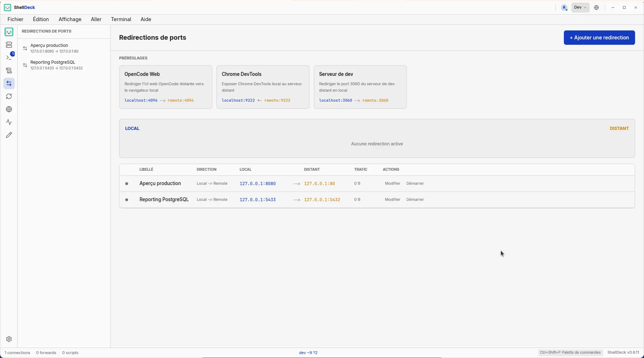Click Ajouter une redirection button
This screenshot has height=358, width=644.
coord(599,38)
